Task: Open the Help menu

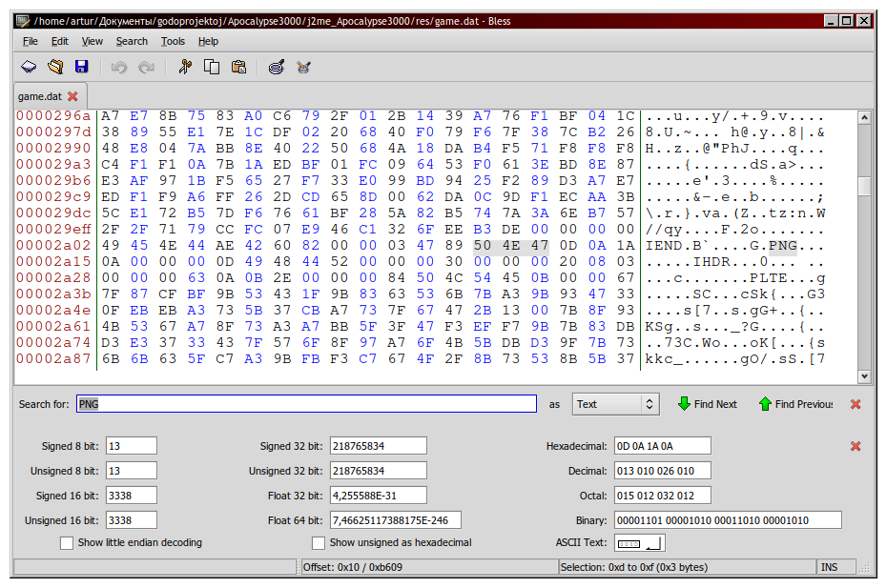Action: [208, 41]
